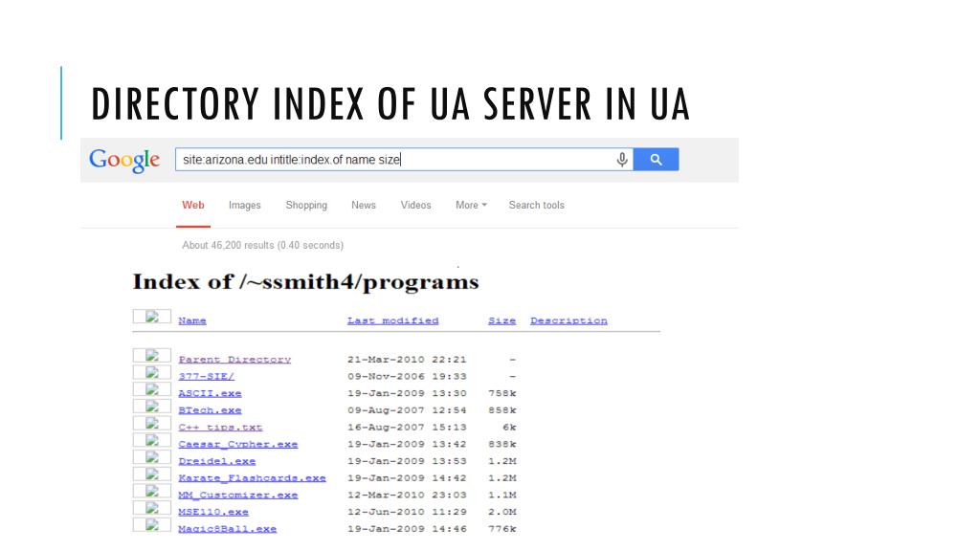
Task: Click the 'Index of /~ssmith4/programs' heading
Action: 305,282
